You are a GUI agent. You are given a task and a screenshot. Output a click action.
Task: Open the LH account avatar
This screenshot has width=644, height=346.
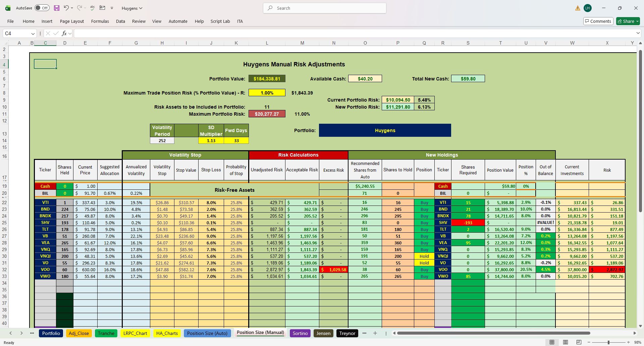(587, 8)
